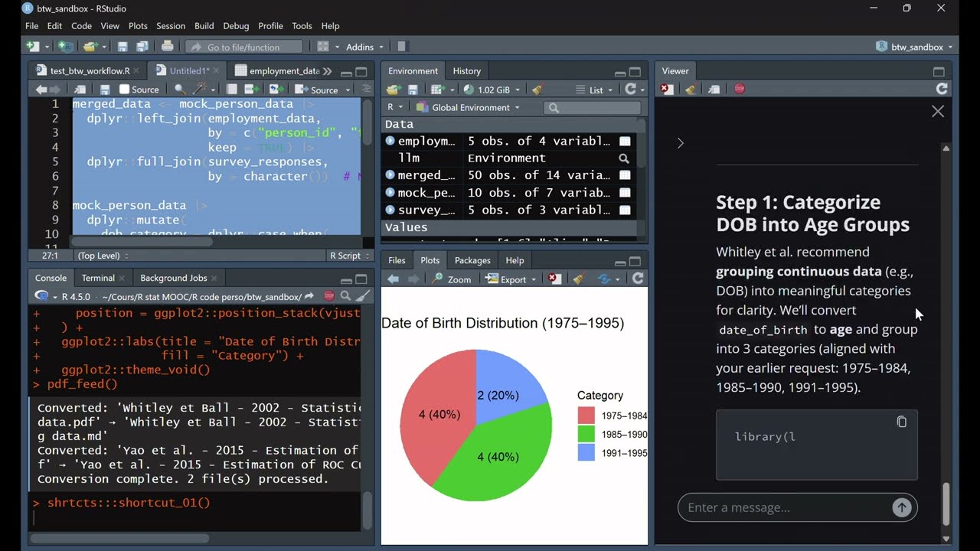This screenshot has width=980, height=551.
Task: Expand survey responses data object
Action: pyautogui.click(x=390, y=210)
